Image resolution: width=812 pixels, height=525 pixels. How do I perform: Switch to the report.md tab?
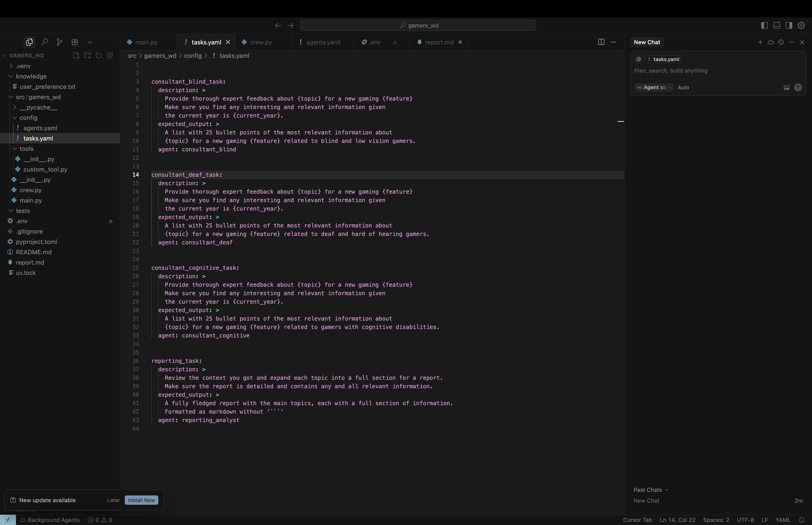click(x=439, y=42)
